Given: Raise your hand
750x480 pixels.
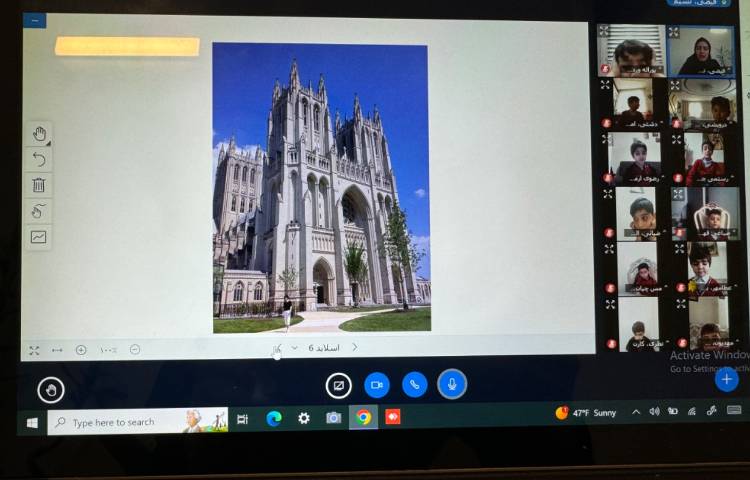Looking at the screenshot, I should point(50,390).
